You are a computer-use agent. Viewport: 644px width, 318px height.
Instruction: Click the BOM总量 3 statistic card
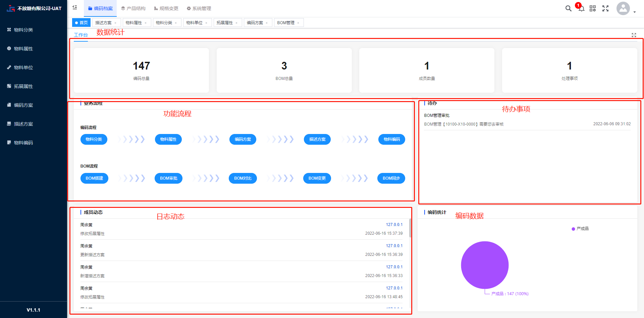[x=284, y=70]
